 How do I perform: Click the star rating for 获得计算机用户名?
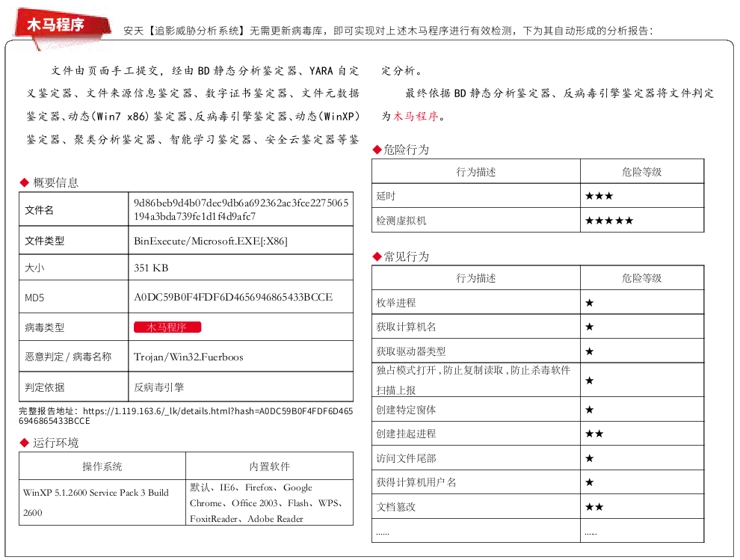(x=590, y=482)
